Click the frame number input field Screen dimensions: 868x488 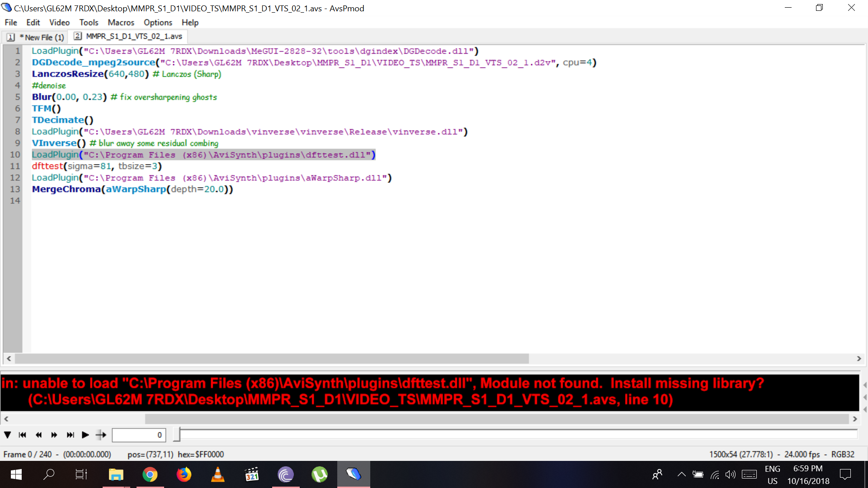(138, 435)
